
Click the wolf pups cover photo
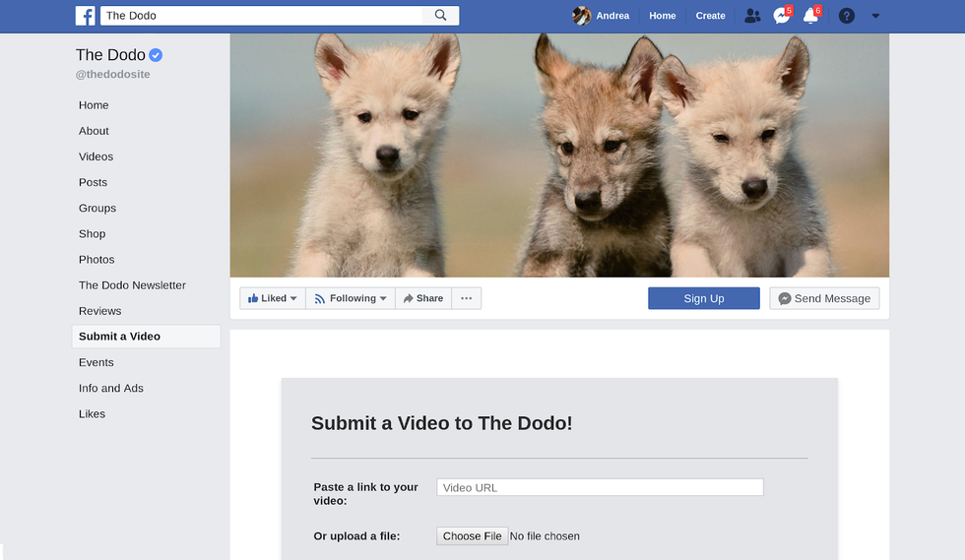point(559,155)
